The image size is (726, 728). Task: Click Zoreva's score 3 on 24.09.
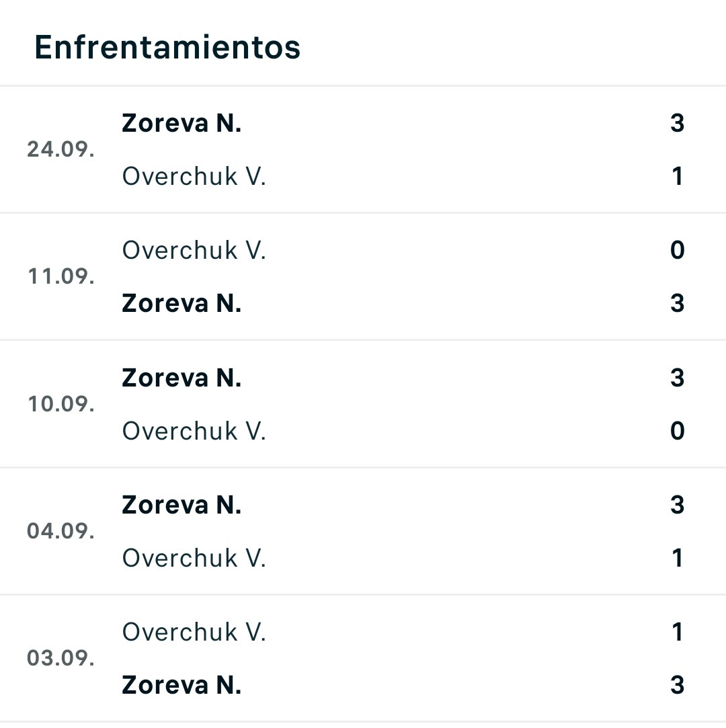pyautogui.click(x=677, y=123)
